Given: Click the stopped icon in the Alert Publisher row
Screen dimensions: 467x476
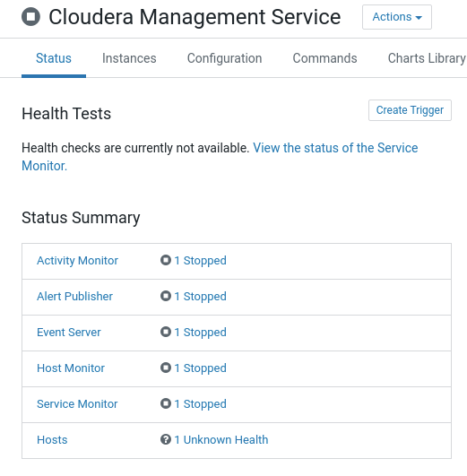Looking at the screenshot, I should click(166, 296).
